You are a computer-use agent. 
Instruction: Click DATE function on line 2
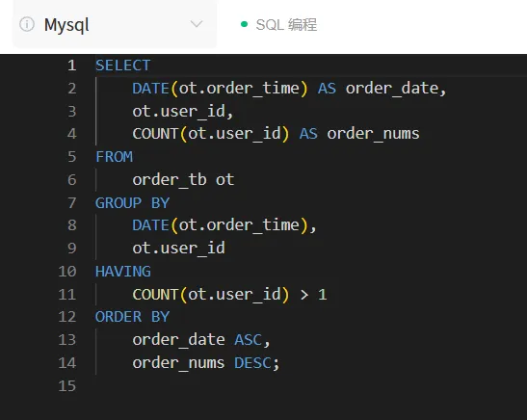pos(150,89)
